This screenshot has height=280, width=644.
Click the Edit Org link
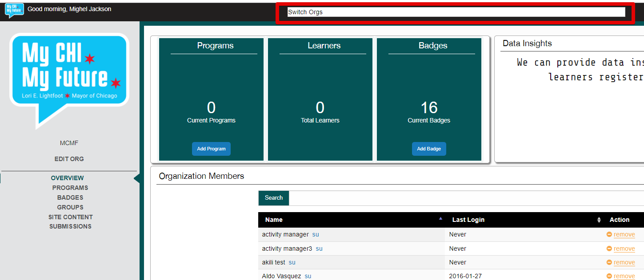69,159
